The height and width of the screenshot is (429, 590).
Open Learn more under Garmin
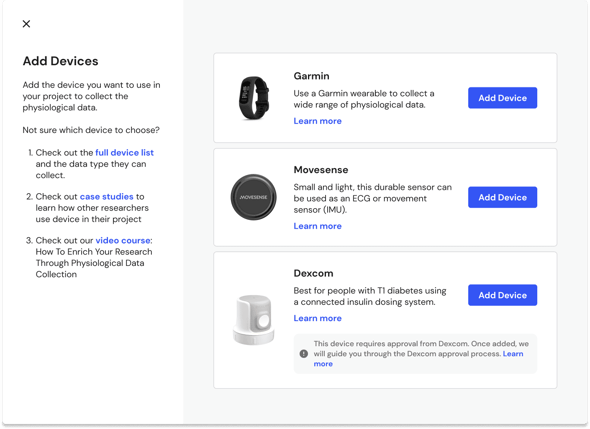click(318, 121)
